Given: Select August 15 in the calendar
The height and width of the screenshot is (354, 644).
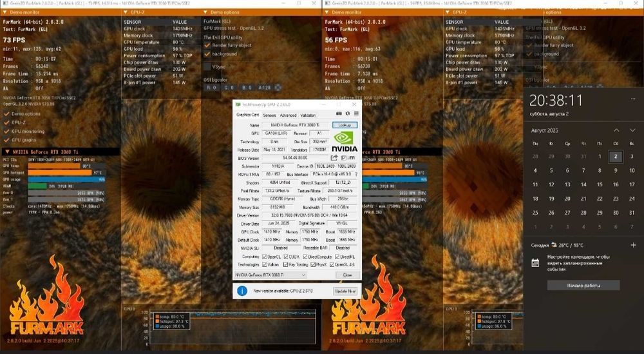Looking at the screenshot, I should pos(600,184).
